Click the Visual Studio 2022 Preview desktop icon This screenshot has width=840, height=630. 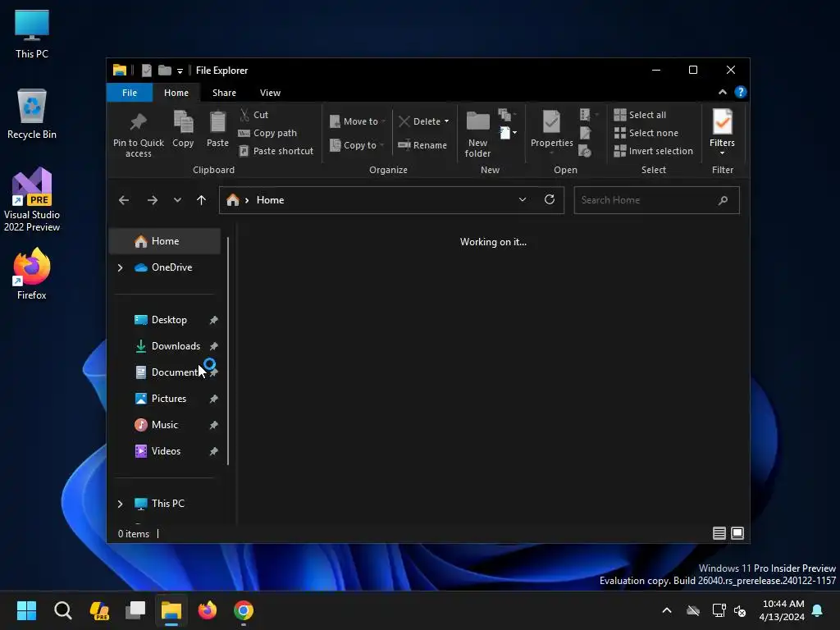click(32, 200)
